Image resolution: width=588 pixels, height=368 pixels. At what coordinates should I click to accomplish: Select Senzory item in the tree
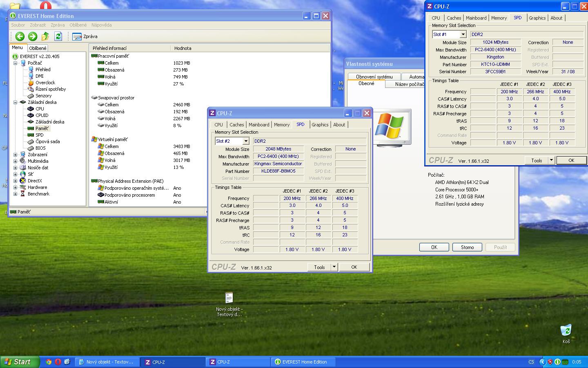pyautogui.click(x=43, y=96)
